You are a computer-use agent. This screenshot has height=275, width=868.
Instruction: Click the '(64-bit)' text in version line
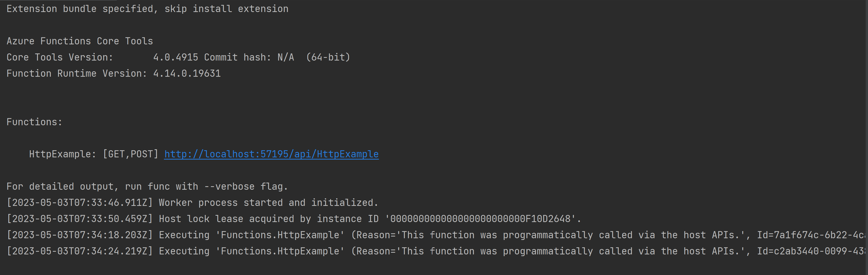[328, 57]
